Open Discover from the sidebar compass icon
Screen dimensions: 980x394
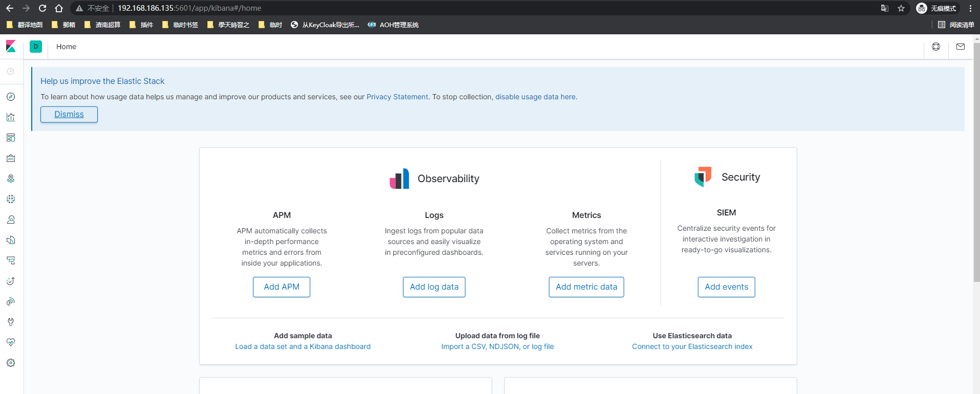(x=11, y=97)
